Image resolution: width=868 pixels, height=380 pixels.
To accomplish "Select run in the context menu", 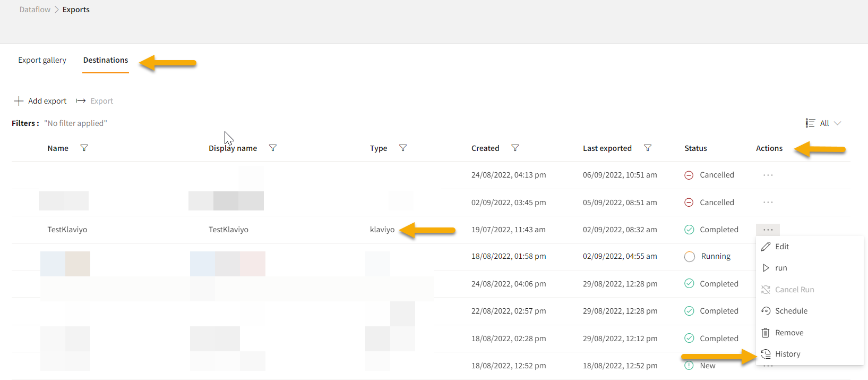I will point(780,268).
